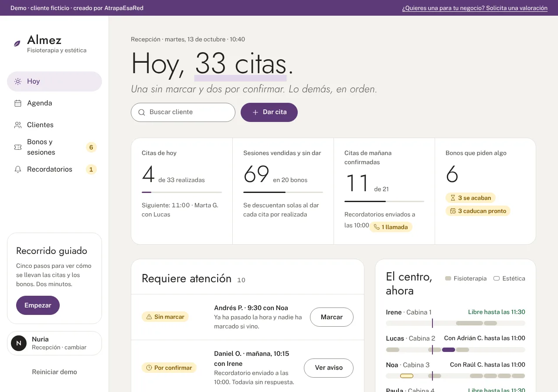Screen dimensions: 558x392
Task: Click the Citas de mañana confirmadas progress bar
Action: pyautogui.click(x=384, y=201)
